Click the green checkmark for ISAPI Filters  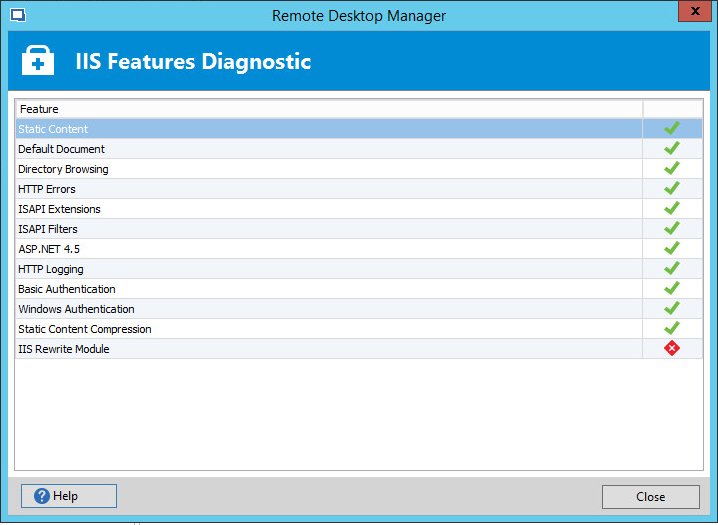pyautogui.click(x=672, y=228)
